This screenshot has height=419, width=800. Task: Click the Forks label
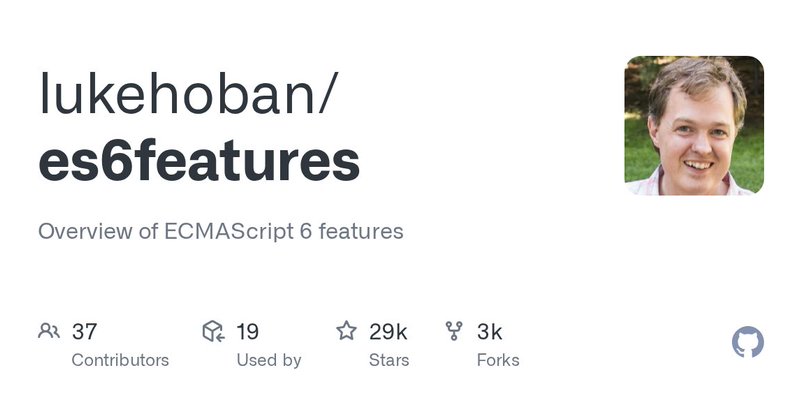(x=498, y=360)
